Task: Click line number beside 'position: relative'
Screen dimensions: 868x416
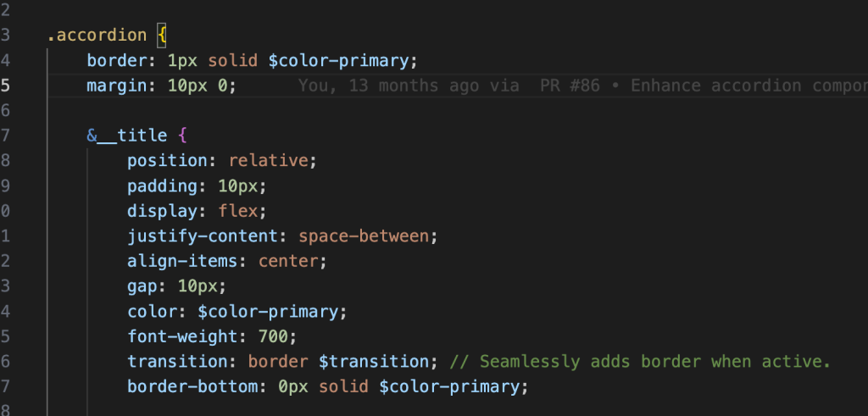Action: tap(6, 160)
